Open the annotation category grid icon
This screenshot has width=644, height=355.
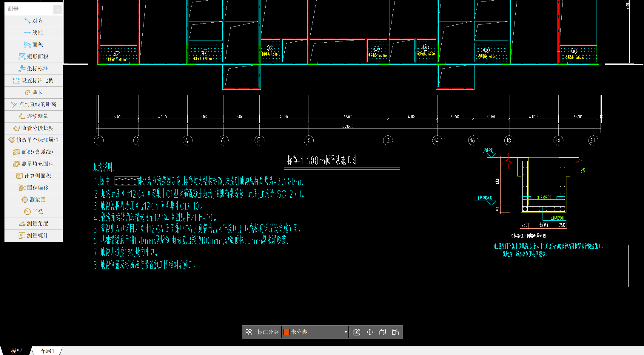pos(249,332)
